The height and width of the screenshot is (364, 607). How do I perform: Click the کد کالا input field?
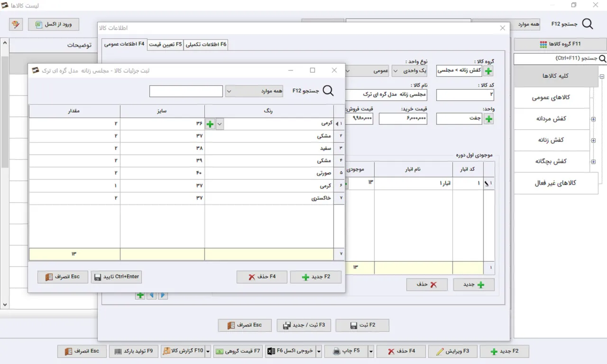465,95
